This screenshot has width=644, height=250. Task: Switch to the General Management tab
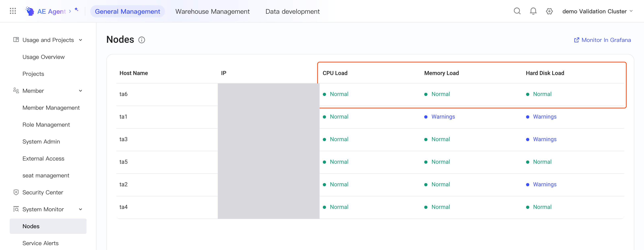128,11
